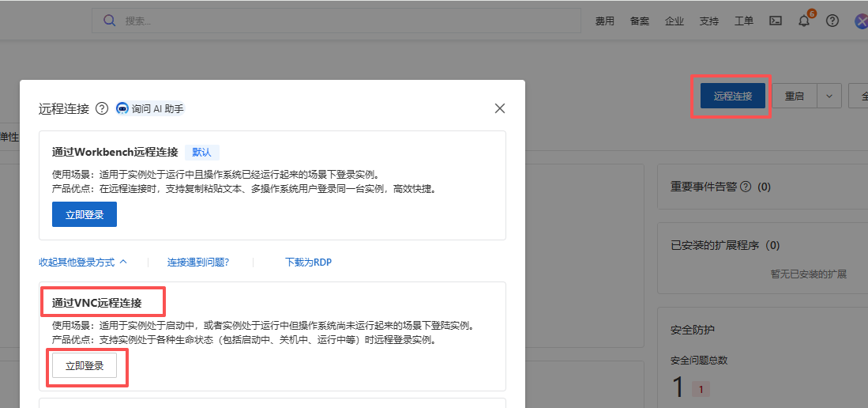Click the red badge showing 1

point(701,390)
